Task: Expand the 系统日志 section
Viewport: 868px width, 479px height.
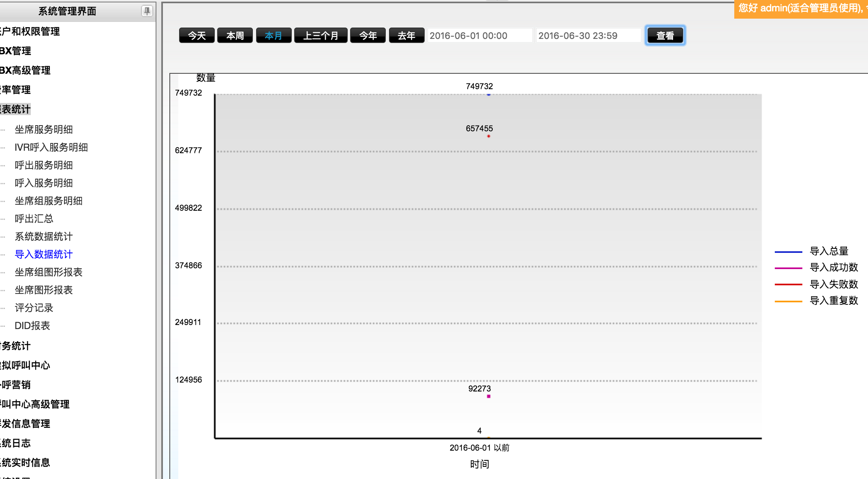Action: click(x=15, y=443)
